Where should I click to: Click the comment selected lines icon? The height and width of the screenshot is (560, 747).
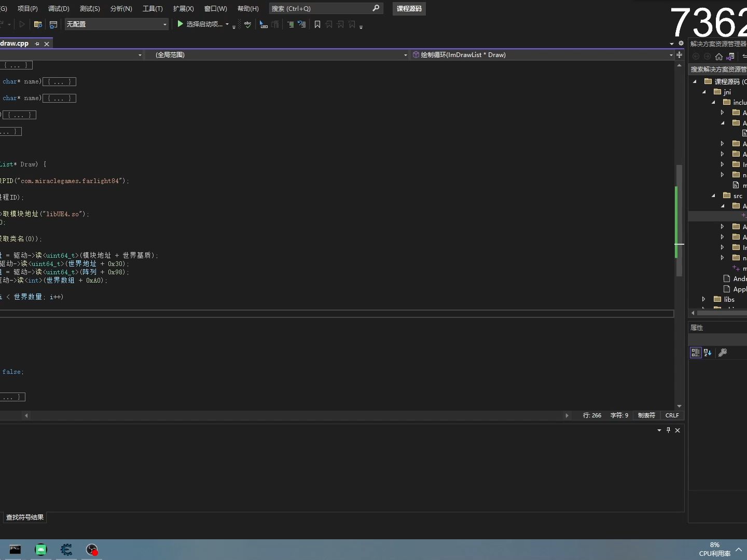click(x=264, y=24)
